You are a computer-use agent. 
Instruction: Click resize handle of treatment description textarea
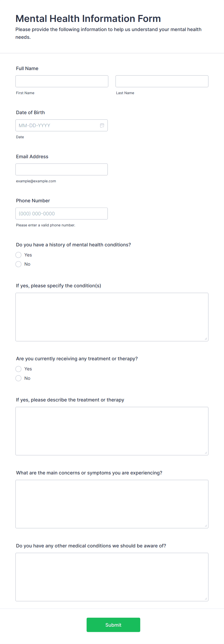[x=206, y=453]
